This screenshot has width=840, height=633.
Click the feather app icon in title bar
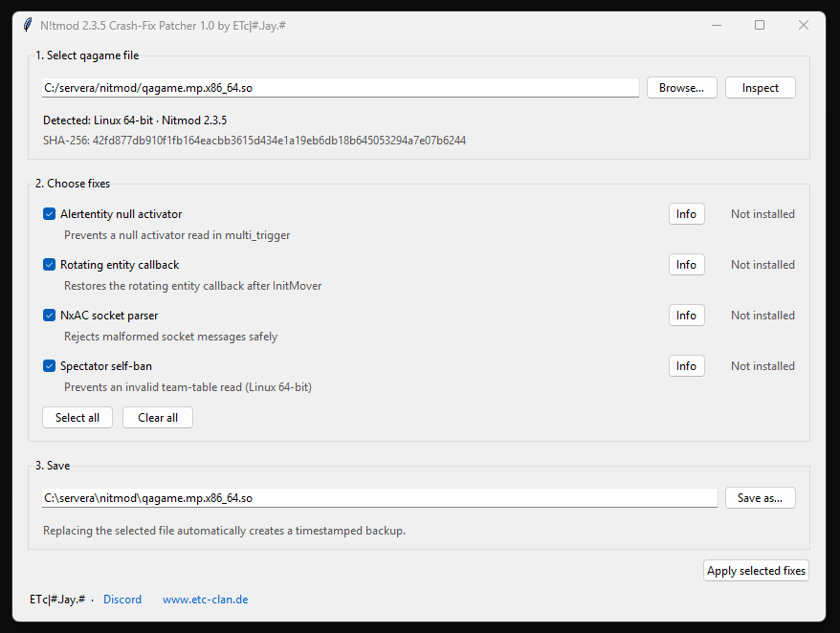(x=28, y=25)
